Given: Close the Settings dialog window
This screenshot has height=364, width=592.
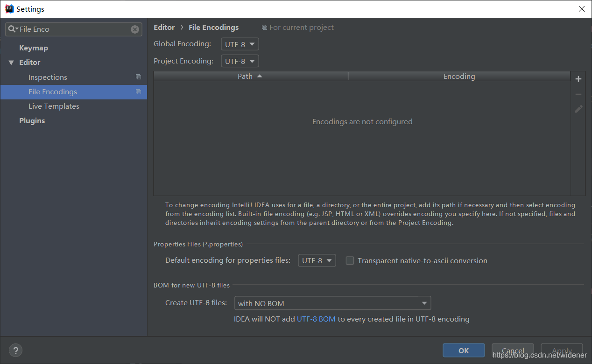Looking at the screenshot, I should (581, 9).
